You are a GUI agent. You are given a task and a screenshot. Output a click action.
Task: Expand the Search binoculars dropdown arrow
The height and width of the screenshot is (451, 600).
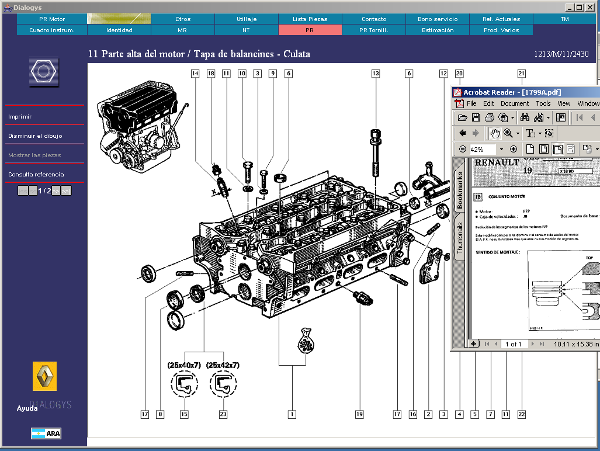tap(548, 118)
